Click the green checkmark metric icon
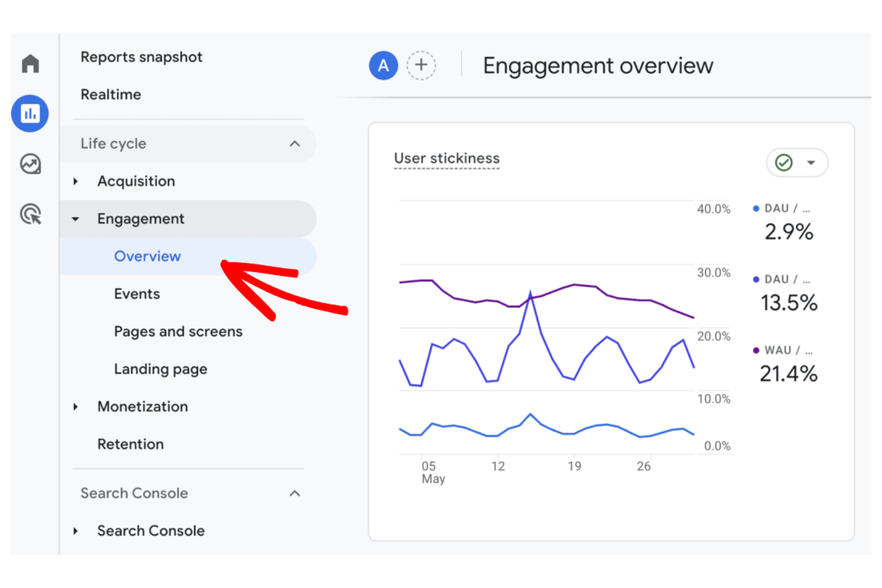 point(784,162)
